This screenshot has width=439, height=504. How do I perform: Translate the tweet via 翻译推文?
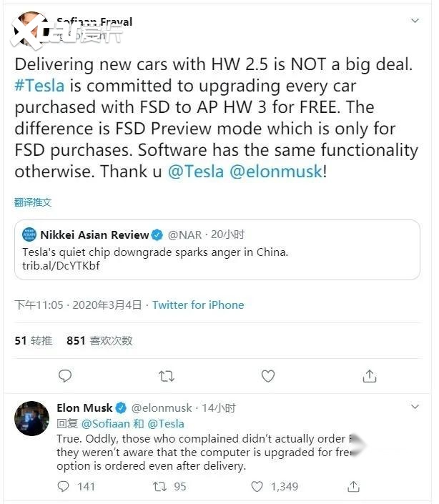[33, 202]
